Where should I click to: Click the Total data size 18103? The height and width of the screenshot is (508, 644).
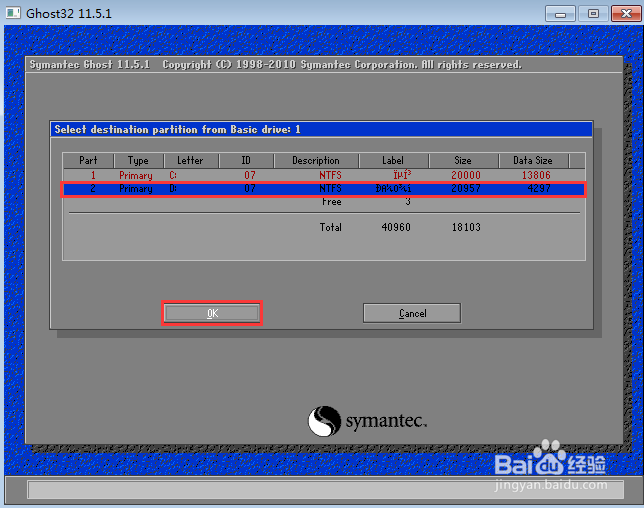[466, 227]
